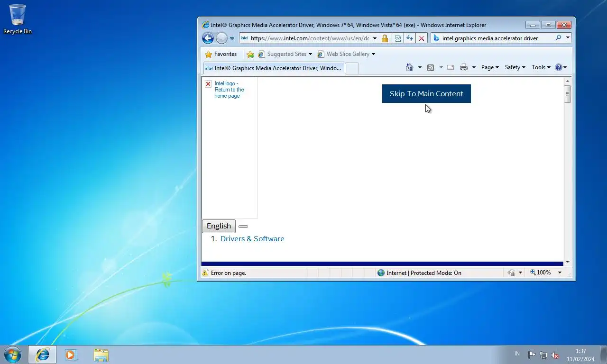Open the status bar security dropdown arrow
Viewport: 607px width, 364px height.
520,273
